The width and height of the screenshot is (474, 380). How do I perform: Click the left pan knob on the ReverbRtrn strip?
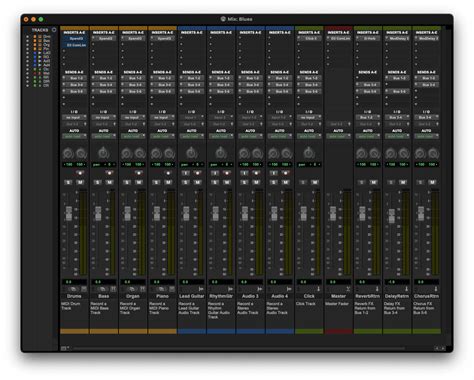(x=361, y=154)
